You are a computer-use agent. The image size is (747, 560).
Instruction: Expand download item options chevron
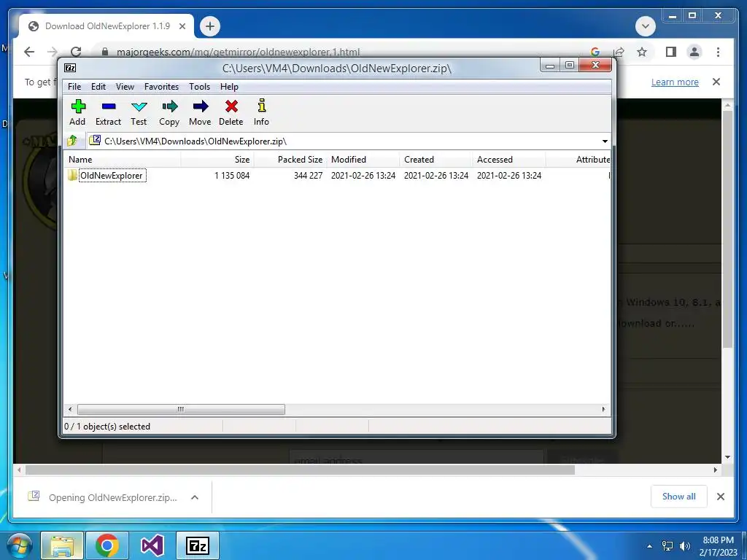(194, 497)
